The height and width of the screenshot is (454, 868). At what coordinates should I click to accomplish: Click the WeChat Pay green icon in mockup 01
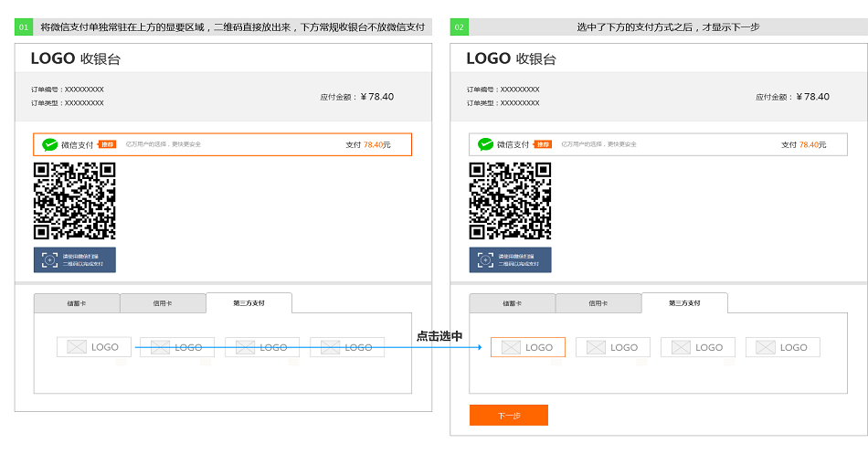[50, 144]
